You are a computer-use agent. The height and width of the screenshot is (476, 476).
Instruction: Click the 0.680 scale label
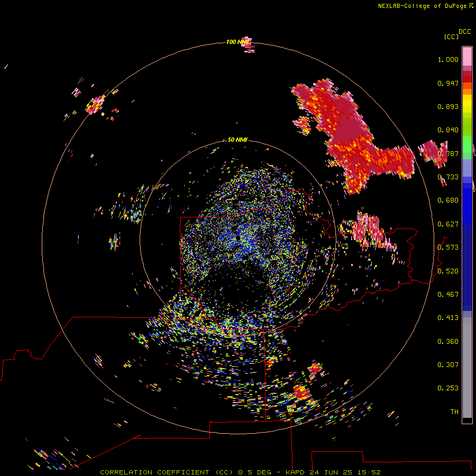(448, 200)
